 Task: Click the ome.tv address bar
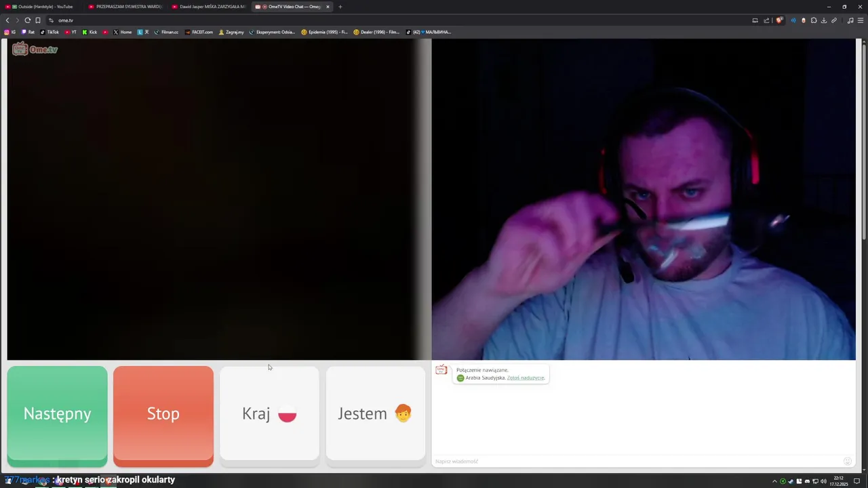pos(400,20)
